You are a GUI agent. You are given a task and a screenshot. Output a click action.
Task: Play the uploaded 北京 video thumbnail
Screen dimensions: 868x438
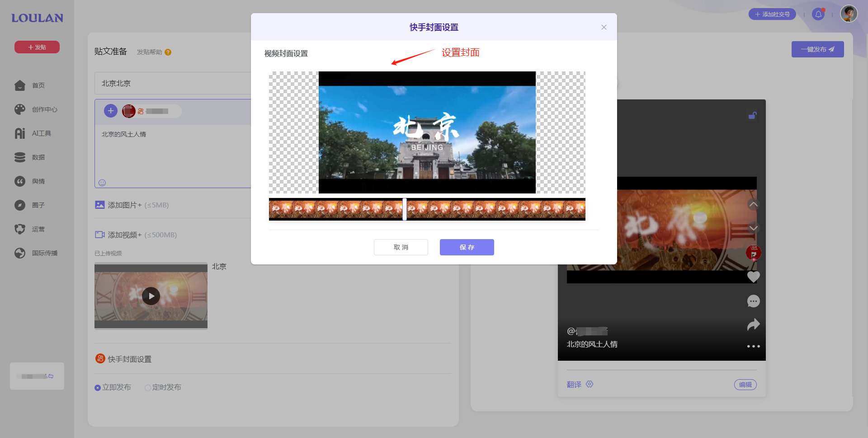[151, 296]
